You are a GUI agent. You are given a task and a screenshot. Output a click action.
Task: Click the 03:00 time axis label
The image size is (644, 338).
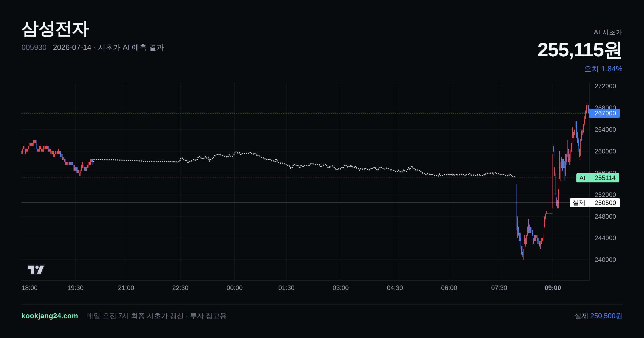[341, 288]
